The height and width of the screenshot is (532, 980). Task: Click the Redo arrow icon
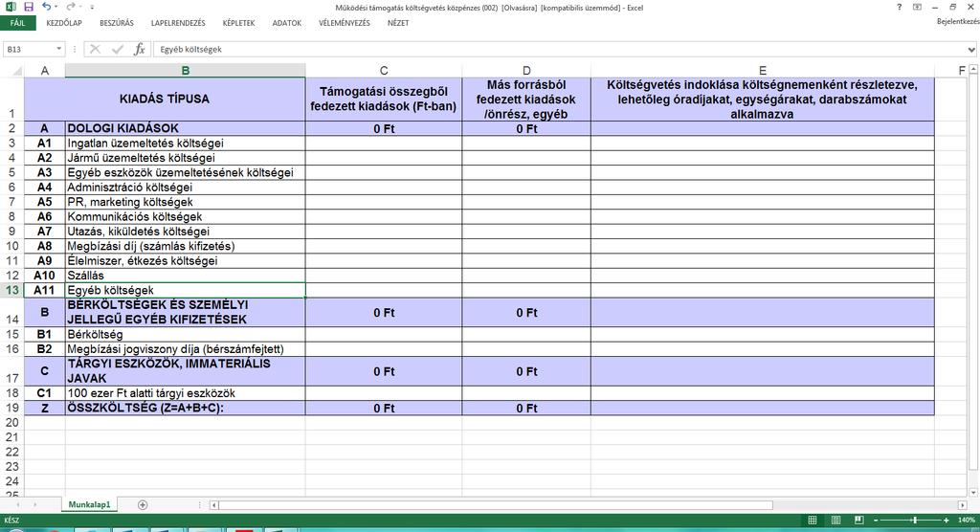tap(70, 7)
